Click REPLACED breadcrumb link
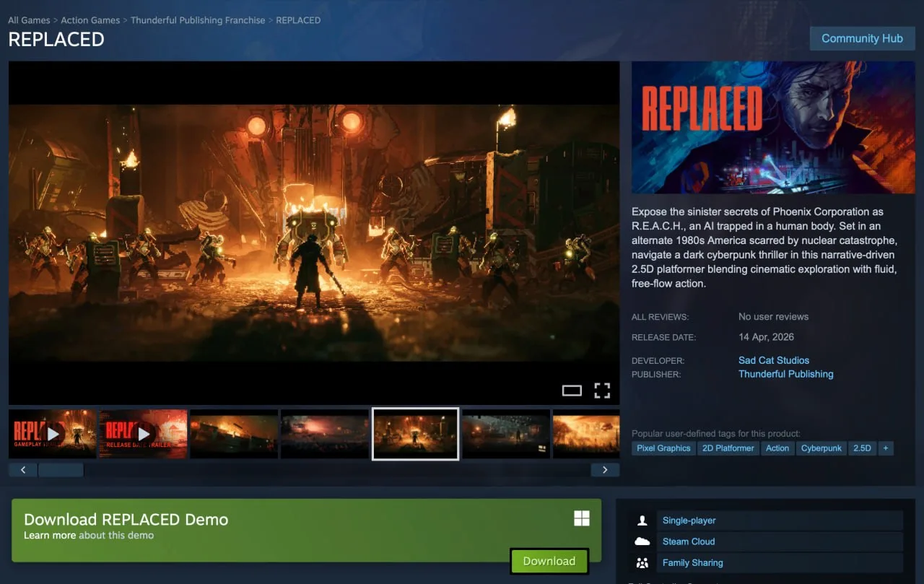 click(298, 20)
